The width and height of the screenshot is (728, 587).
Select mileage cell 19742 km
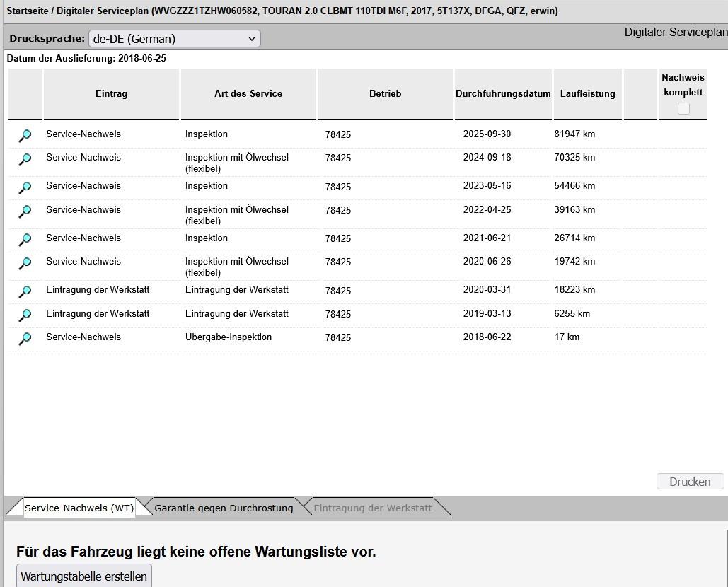click(x=574, y=261)
